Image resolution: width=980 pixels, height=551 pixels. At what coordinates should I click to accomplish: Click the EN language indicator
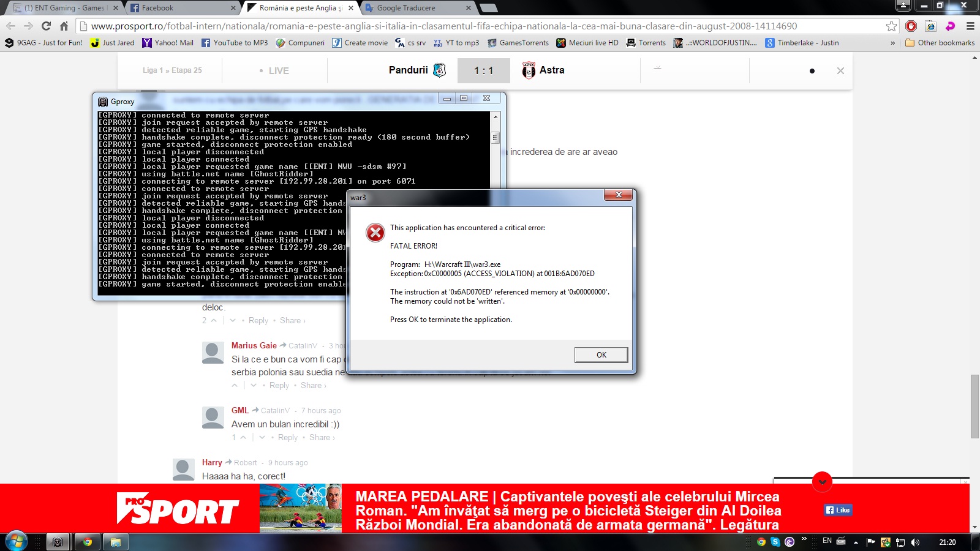(x=827, y=541)
